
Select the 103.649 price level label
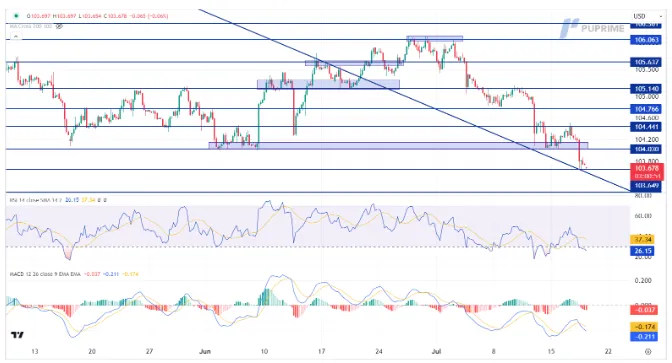click(x=646, y=186)
